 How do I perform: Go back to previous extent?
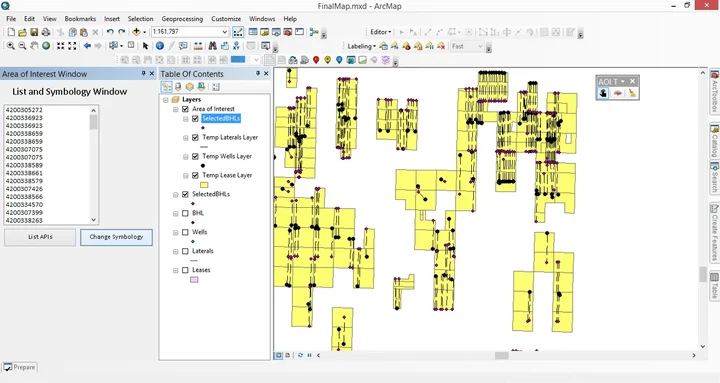click(87, 46)
